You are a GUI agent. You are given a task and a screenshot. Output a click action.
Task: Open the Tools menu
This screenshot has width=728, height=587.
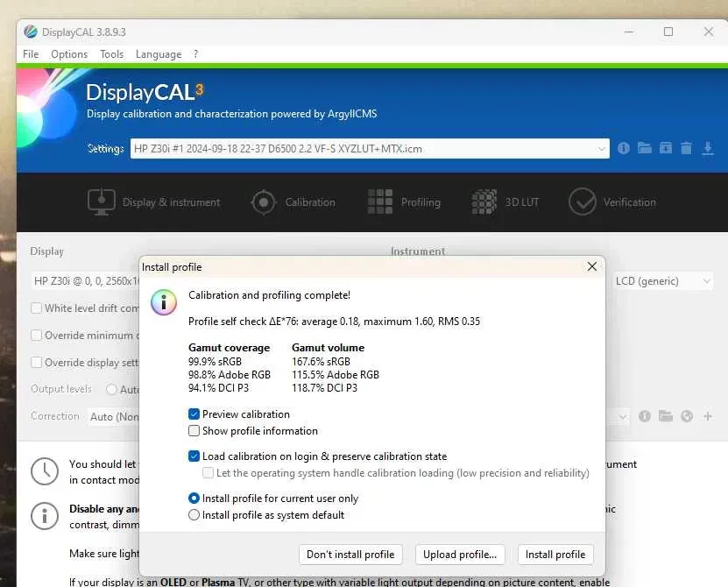112,54
